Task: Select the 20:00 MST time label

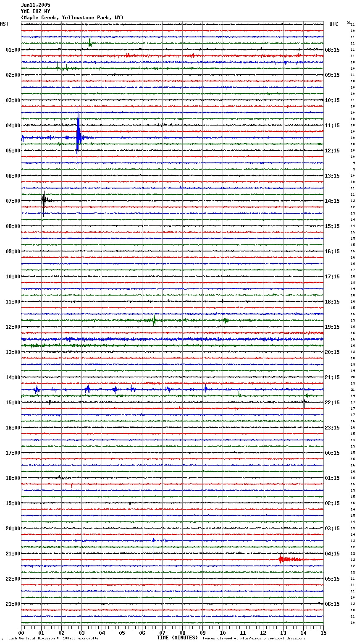Action: (x=13, y=529)
